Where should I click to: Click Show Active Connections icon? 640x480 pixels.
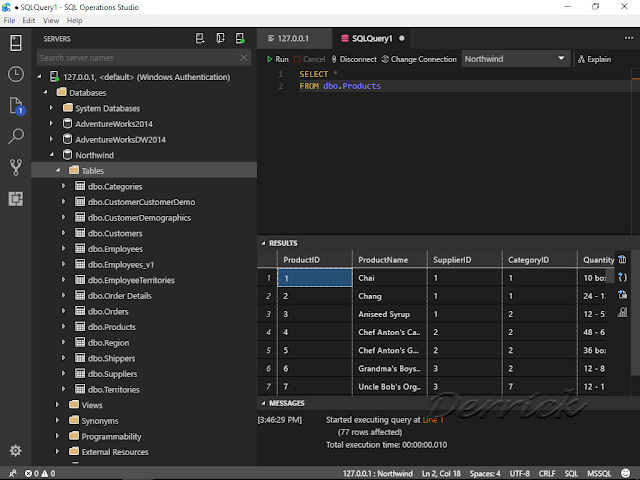click(x=240, y=38)
